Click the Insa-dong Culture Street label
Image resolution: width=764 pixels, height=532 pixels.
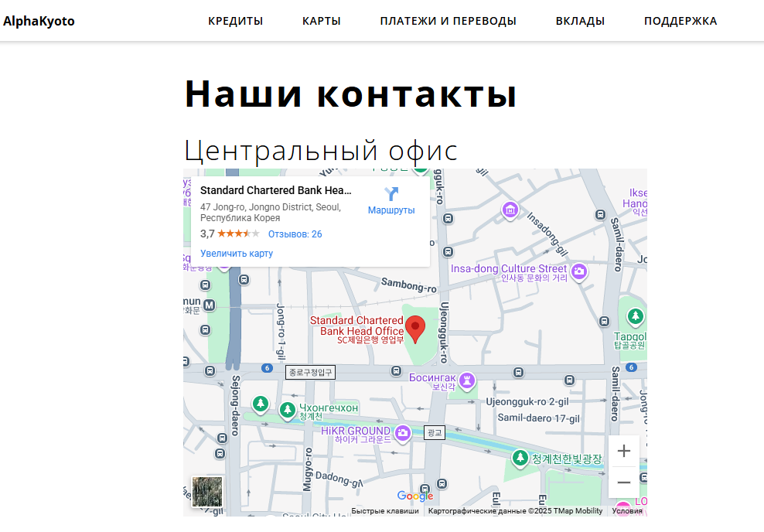[509, 273]
